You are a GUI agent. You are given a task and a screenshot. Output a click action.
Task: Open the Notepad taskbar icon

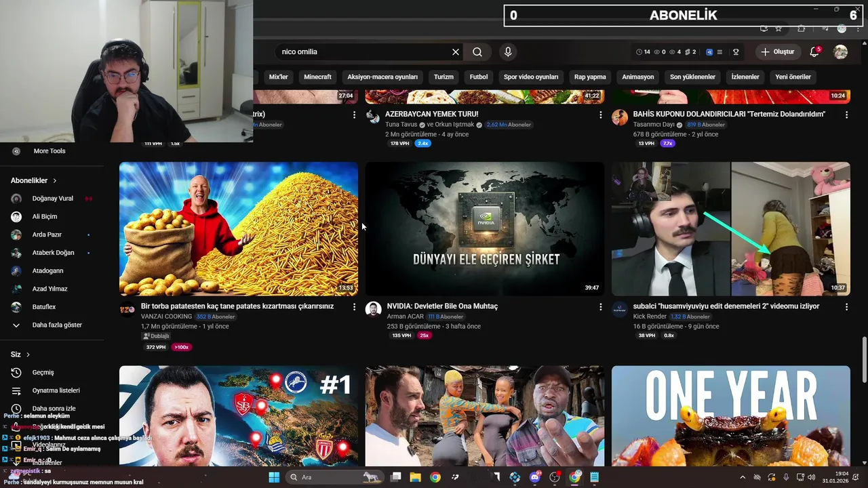[x=594, y=477]
